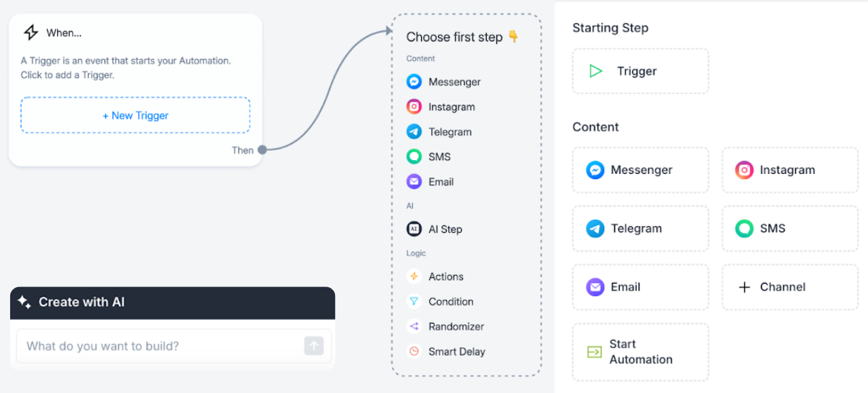Select the Instagram icon in Choose first step
Viewport: 868px width, 393px height.
click(x=414, y=107)
